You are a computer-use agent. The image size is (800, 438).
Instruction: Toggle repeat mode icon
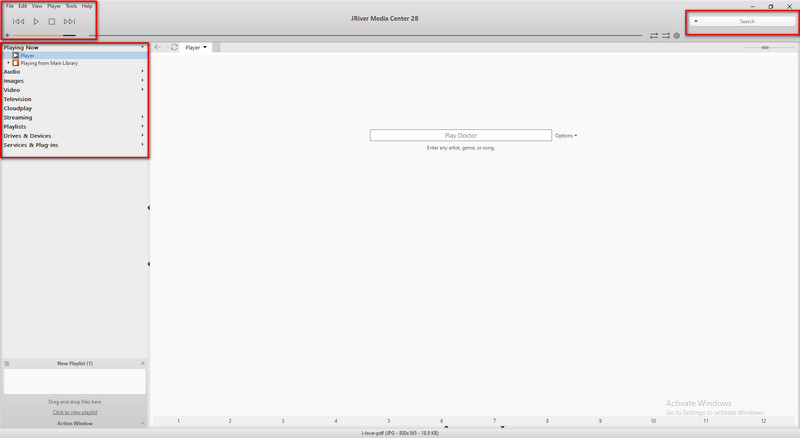(654, 36)
